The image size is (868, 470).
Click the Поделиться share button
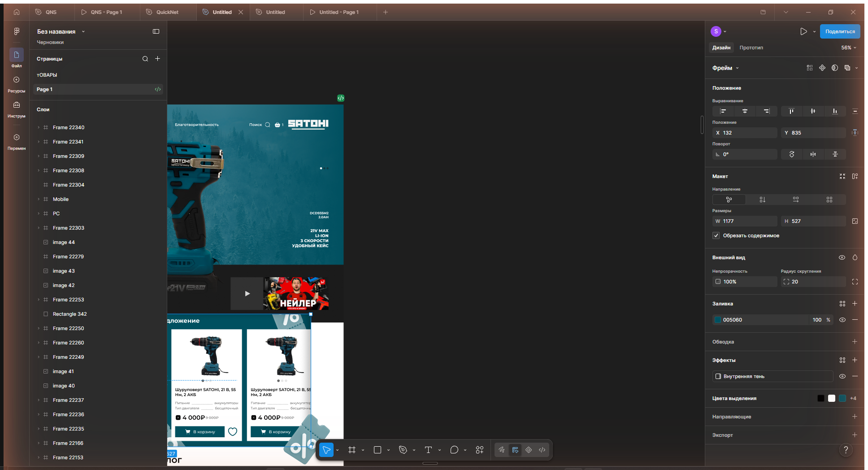click(x=840, y=31)
